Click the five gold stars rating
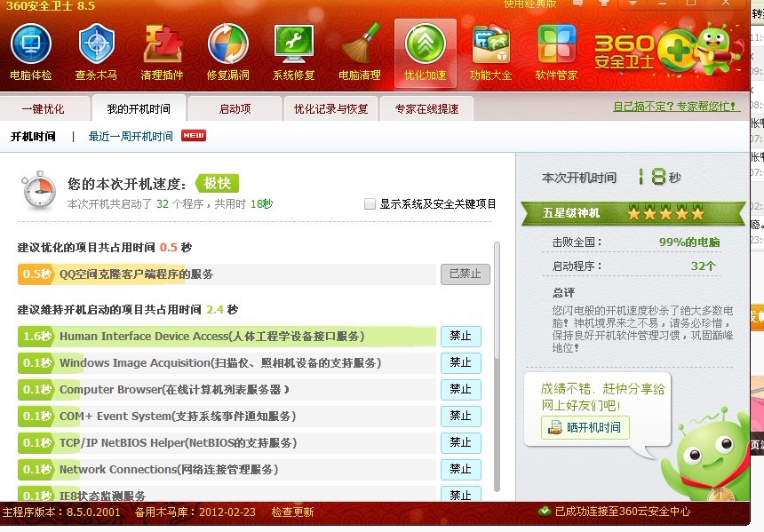This screenshot has height=532, width=764. point(665,213)
